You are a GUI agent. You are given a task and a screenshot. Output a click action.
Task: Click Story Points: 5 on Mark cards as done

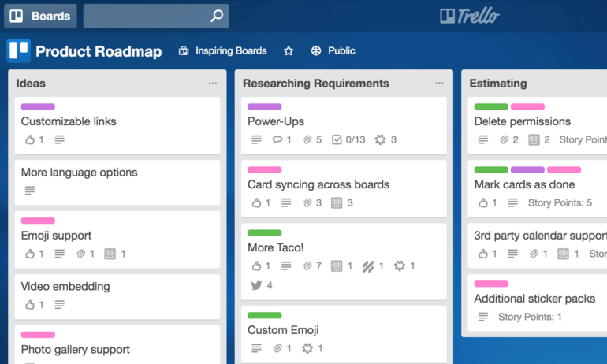point(560,202)
